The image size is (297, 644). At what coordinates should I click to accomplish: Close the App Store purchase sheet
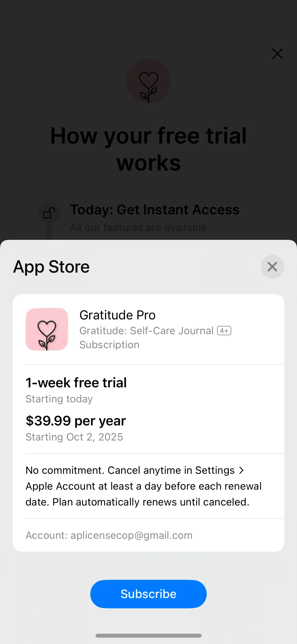coord(272,267)
